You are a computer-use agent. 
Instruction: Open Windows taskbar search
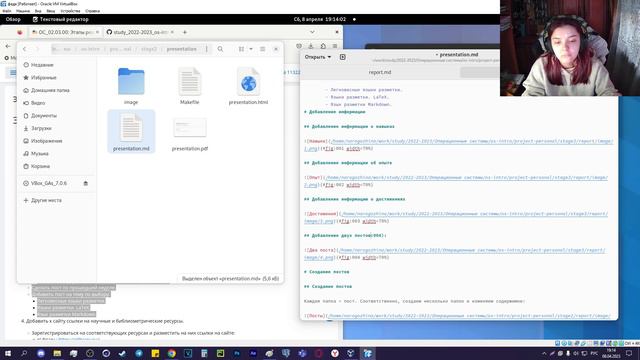[x=24, y=353]
